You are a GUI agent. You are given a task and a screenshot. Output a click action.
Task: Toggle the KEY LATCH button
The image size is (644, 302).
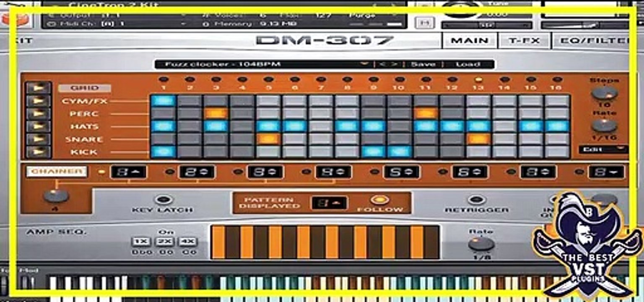point(163,200)
